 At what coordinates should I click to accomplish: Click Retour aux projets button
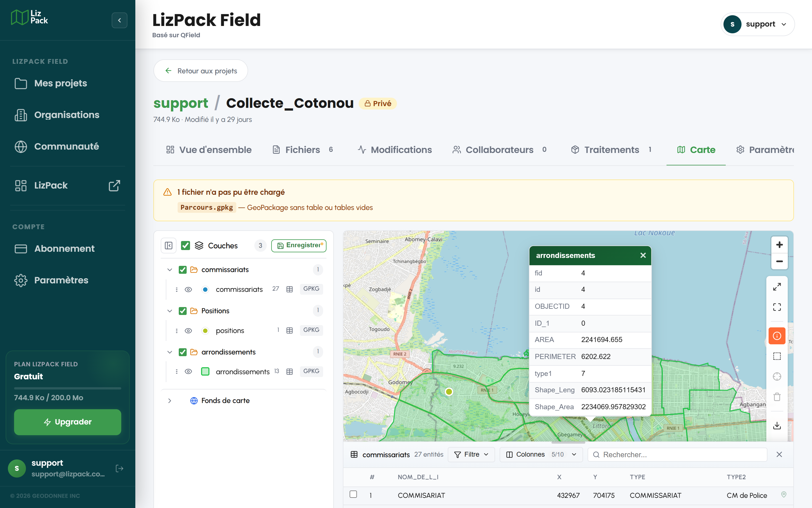201,71
